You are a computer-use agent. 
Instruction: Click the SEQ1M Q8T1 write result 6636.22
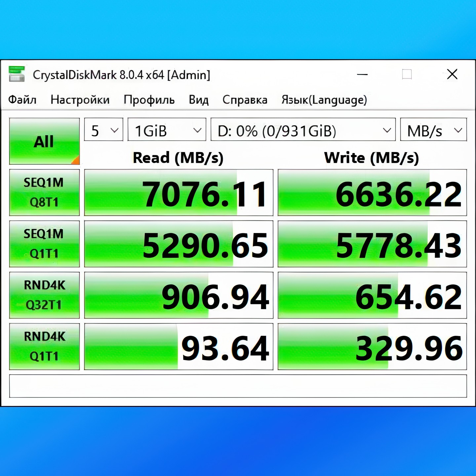click(372, 192)
